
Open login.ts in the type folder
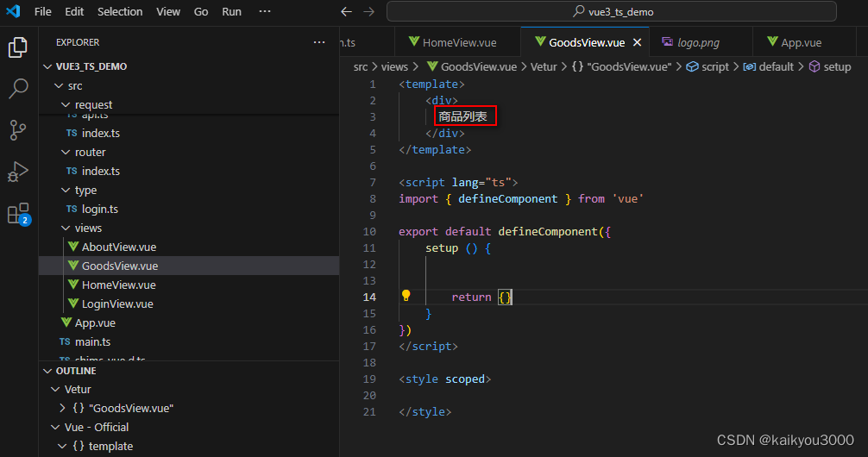189,210
